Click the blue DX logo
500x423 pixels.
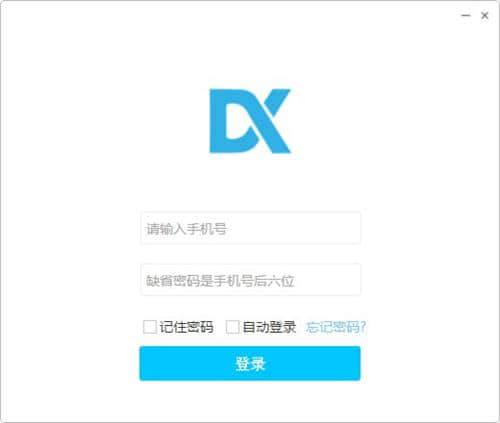click(250, 121)
